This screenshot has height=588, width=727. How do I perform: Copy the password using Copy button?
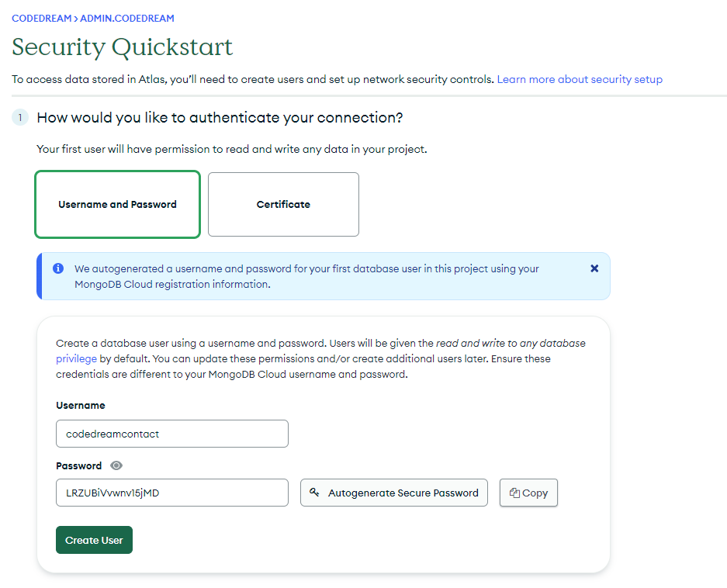coord(528,493)
